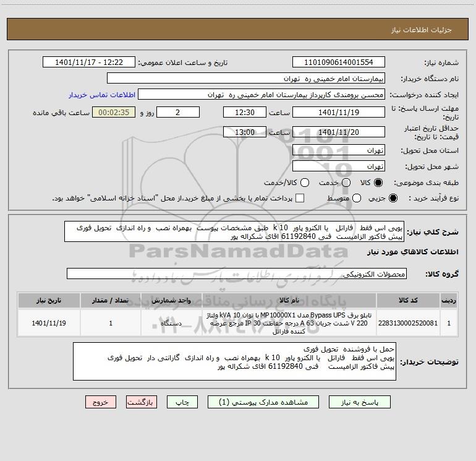Click the پاسخ به نیاز button
Screen dimensions: 476x461
coord(359,402)
